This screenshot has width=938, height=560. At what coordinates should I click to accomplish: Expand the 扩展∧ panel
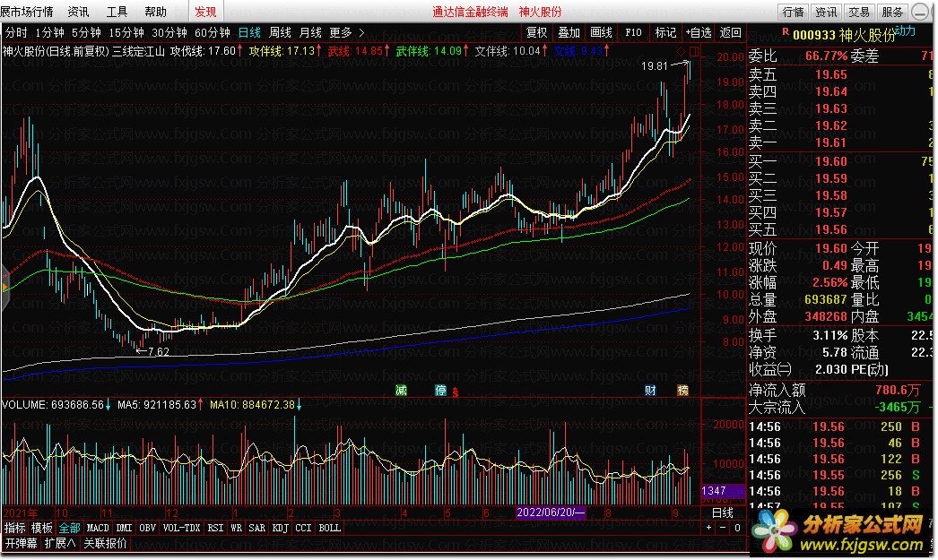(x=60, y=543)
